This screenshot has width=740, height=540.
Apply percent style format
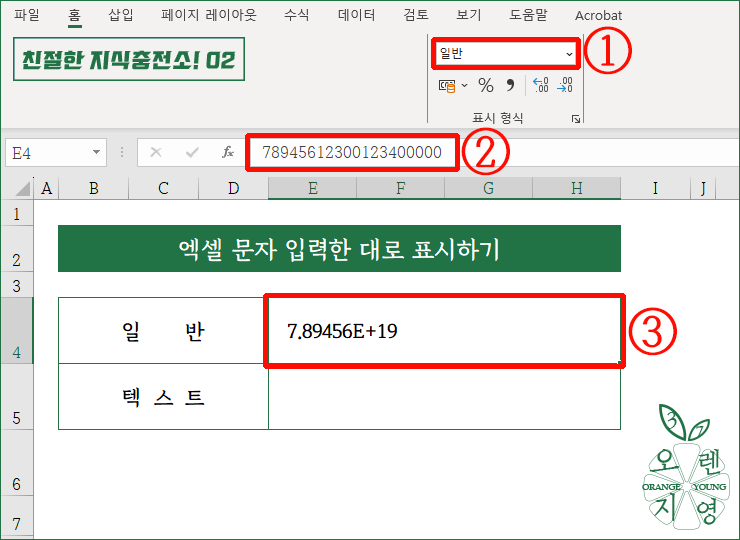point(486,85)
